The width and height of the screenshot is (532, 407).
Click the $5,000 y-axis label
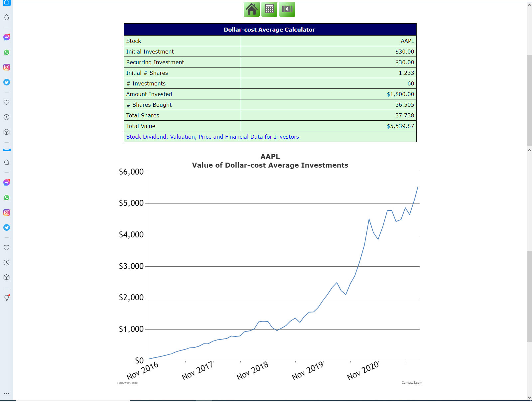(x=131, y=203)
